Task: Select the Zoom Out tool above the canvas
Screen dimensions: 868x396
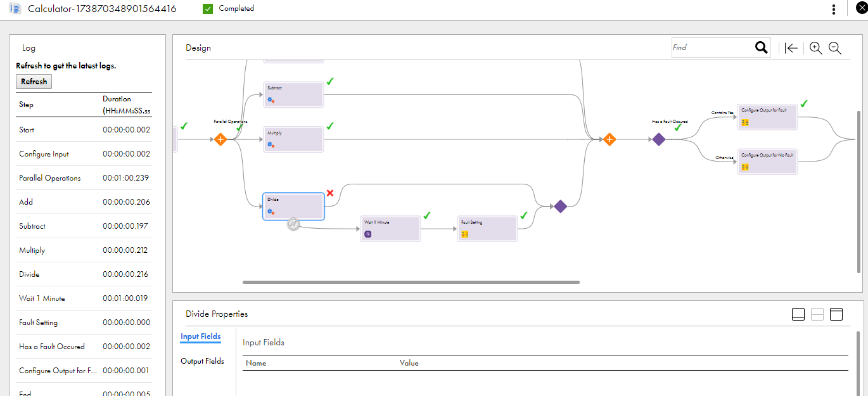Action: [835, 48]
